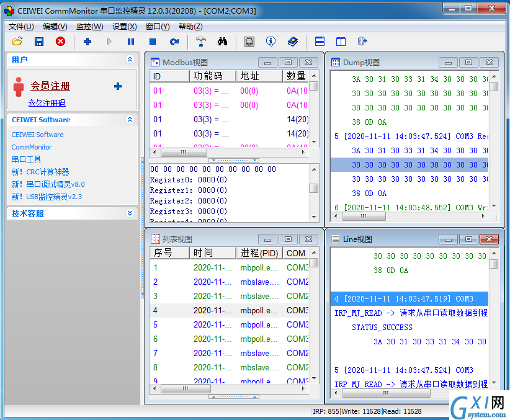Click the Modbus table vertical scrollbar thumb
Viewport: 510px width, 420px height.
pyautogui.click(x=314, y=86)
